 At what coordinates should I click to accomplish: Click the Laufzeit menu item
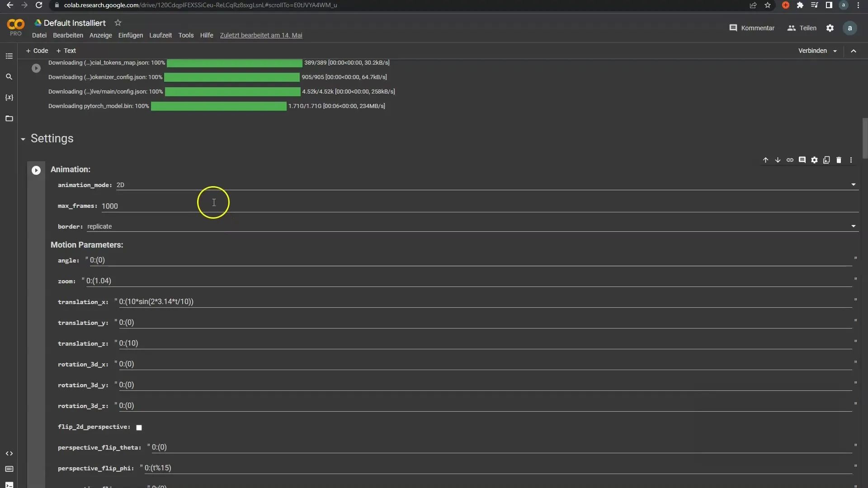tap(160, 35)
